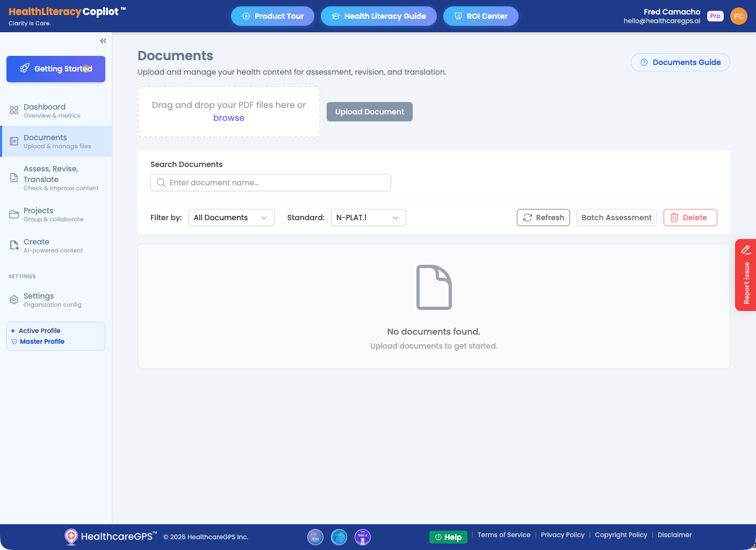Open Create AI-powered content via its icon
Screen dimensions: 756x550
click(x=13, y=245)
